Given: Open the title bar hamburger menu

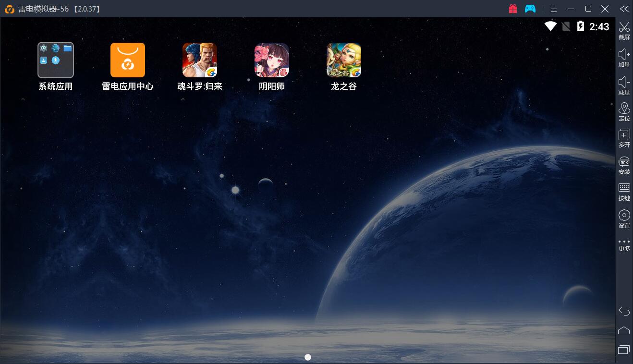Looking at the screenshot, I should (554, 9).
